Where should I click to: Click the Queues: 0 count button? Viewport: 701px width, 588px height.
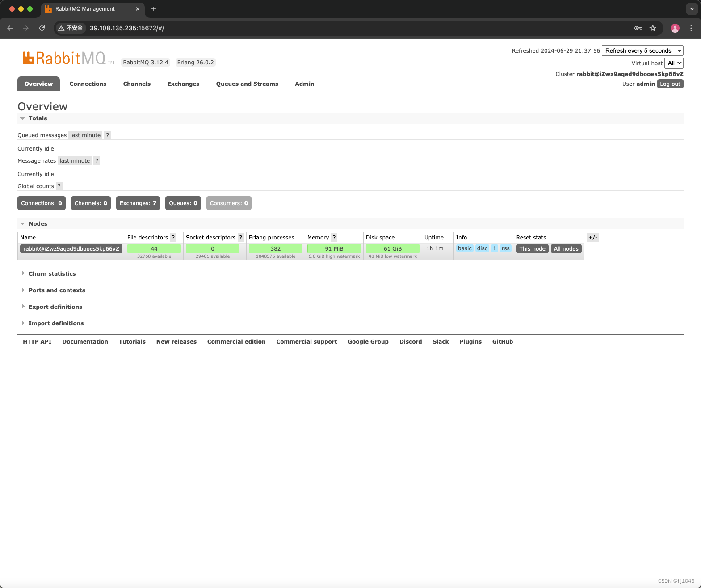(183, 203)
